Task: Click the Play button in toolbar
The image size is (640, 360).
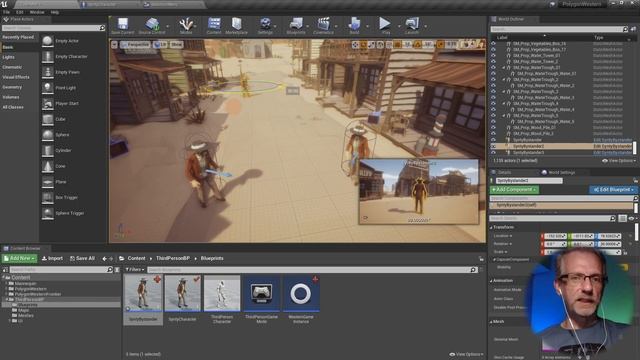Action: tap(385, 25)
